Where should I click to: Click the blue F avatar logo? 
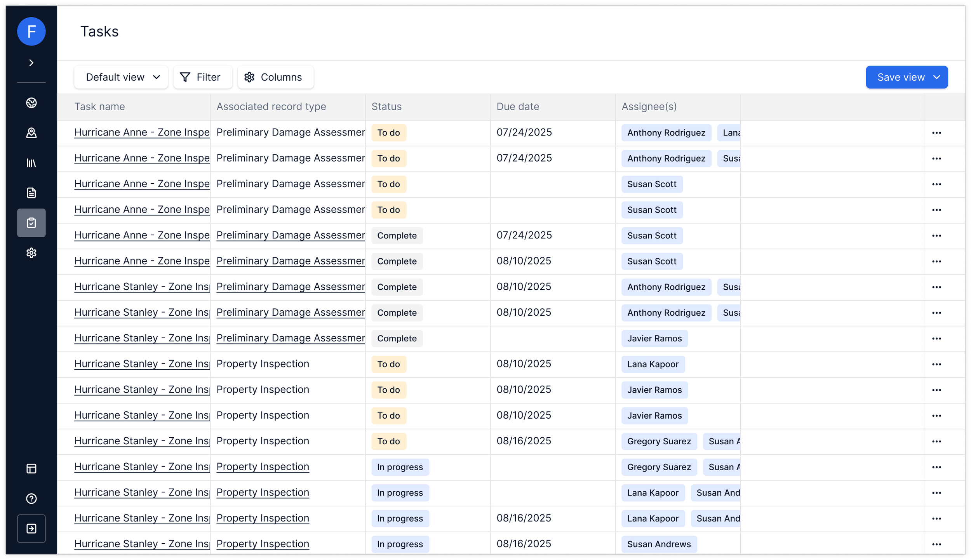pyautogui.click(x=31, y=31)
